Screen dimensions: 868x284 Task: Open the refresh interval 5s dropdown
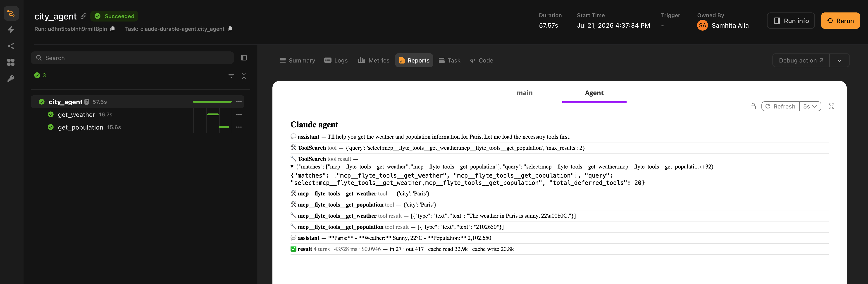tap(810, 106)
